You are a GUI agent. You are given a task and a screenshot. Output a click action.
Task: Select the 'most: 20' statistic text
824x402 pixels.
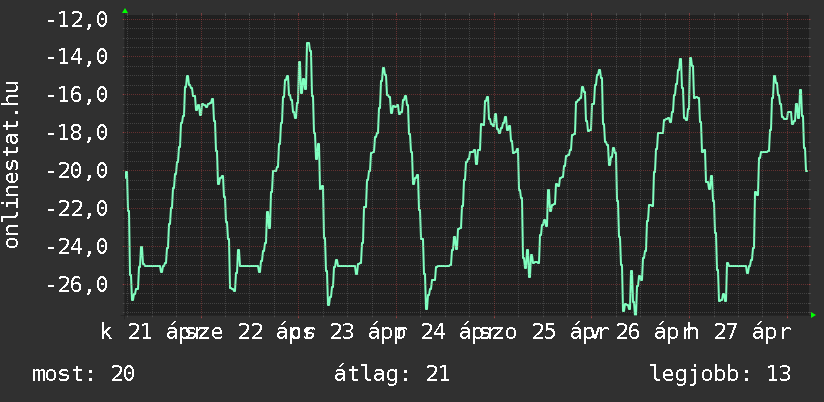84,374
